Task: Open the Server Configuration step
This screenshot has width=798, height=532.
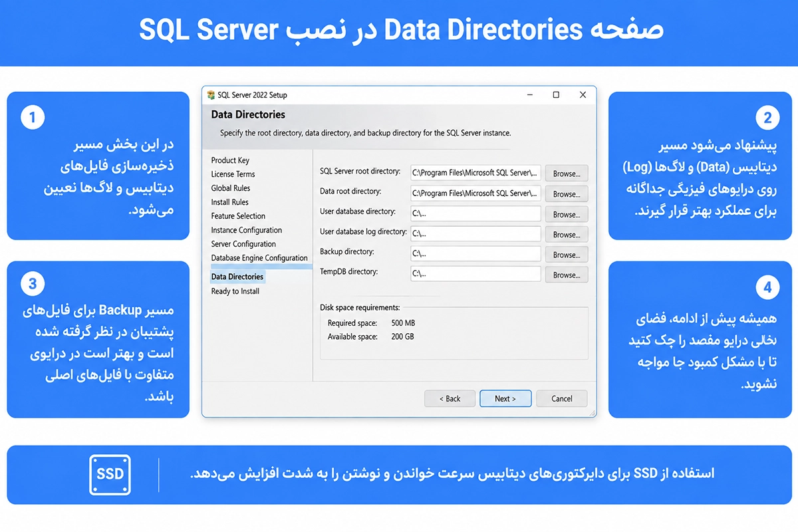Action: [x=243, y=244]
